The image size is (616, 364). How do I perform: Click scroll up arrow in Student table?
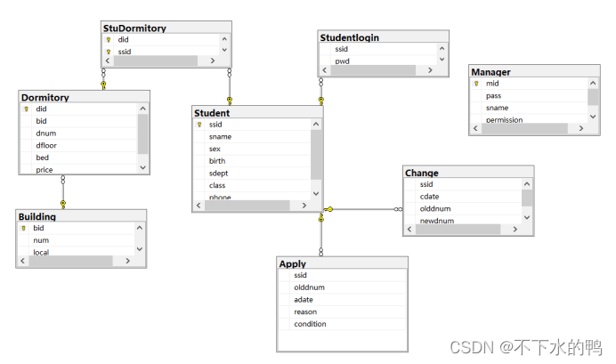tap(316, 124)
